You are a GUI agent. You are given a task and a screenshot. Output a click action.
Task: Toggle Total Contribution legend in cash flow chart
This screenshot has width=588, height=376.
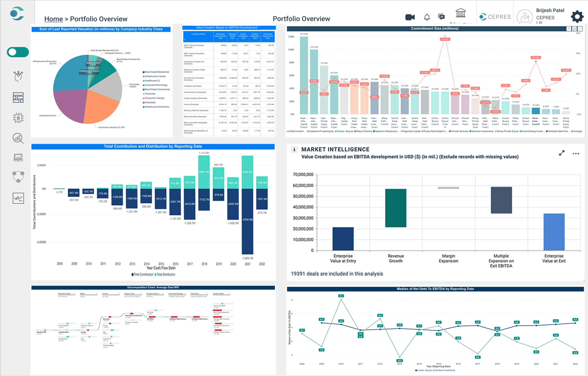point(142,274)
